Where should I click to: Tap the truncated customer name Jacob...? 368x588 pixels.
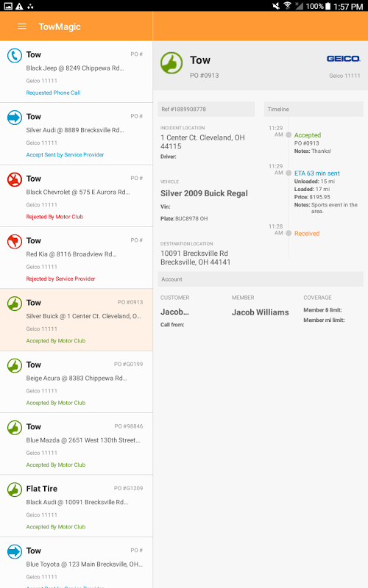click(174, 312)
